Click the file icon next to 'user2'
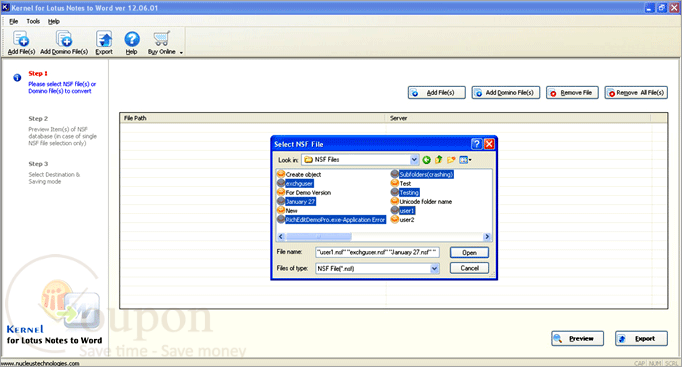Viewport: 682px width, 367px height. 394,220
